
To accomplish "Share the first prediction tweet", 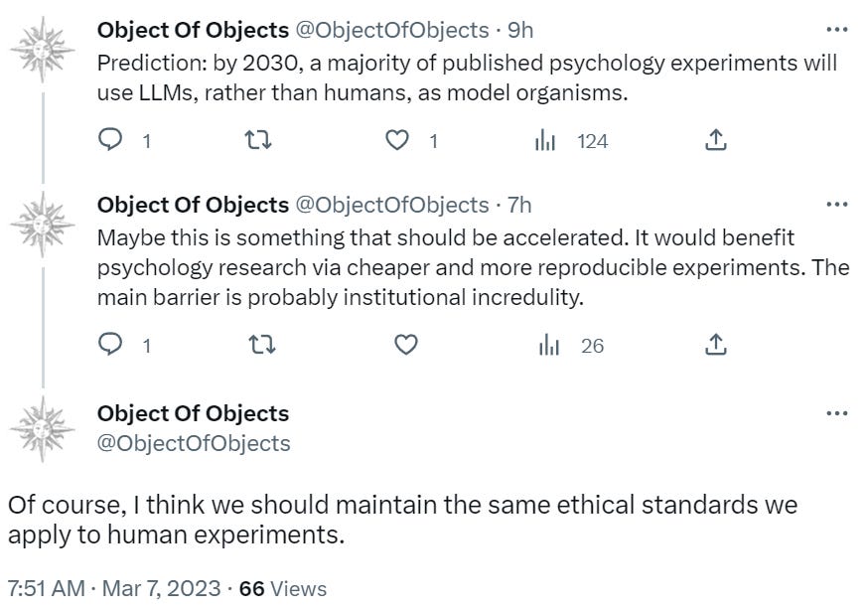I will [714, 141].
